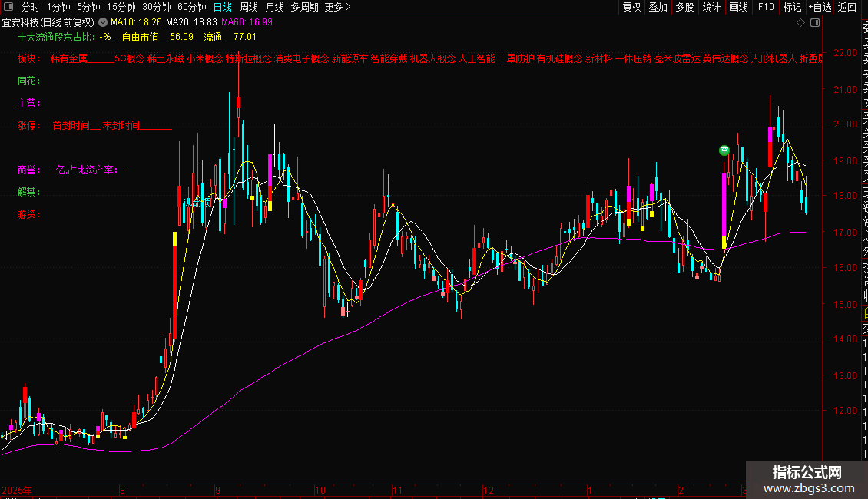Click the 商誉: label row
This screenshot has height=499, width=868.
(71, 170)
